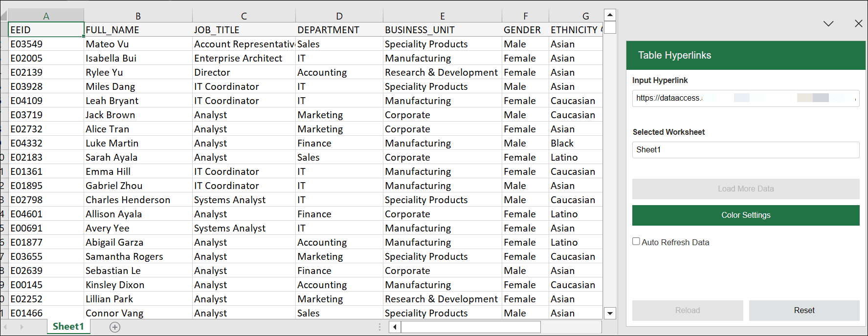
Task: Enable the Auto Refresh Data checkbox
Action: tap(636, 241)
